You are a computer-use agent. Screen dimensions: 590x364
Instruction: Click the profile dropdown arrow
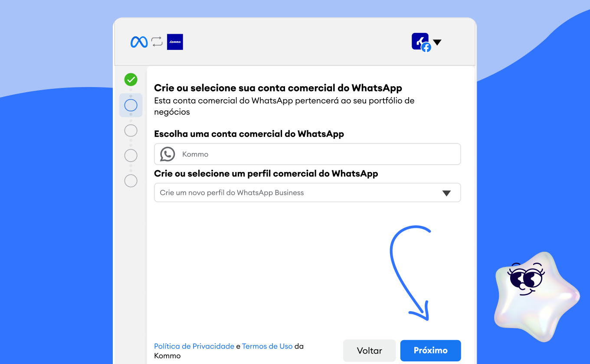pyautogui.click(x=446, y=193)
